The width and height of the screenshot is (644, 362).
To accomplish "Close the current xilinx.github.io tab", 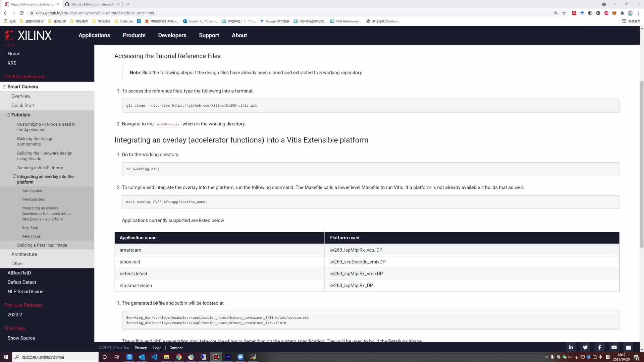I will (58, 4).
